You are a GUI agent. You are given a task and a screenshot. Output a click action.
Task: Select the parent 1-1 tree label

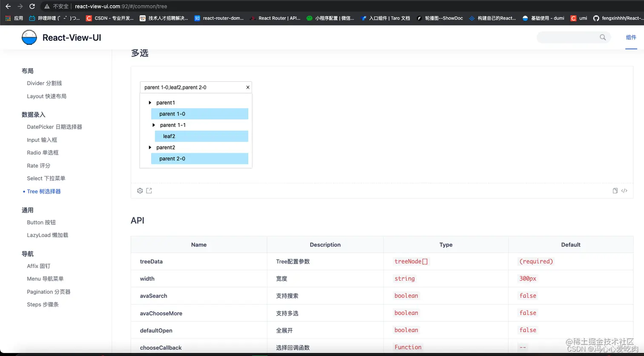coord(173,125)
